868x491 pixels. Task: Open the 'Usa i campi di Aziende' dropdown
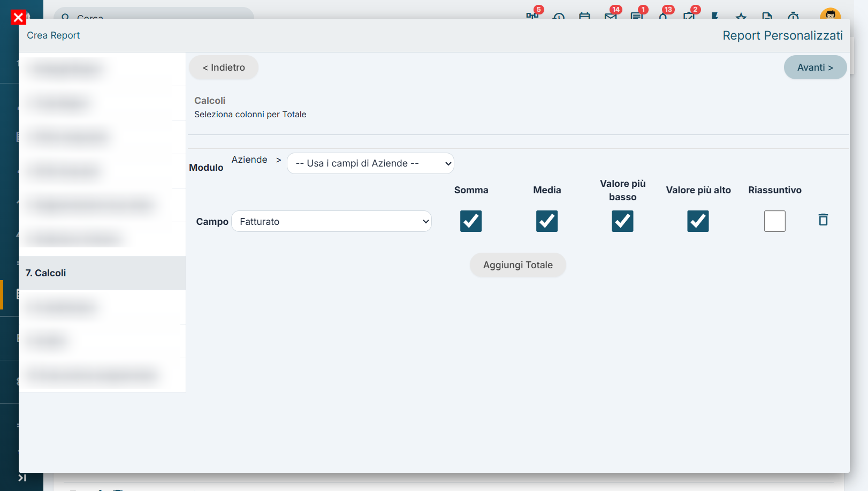pos(370,163)
